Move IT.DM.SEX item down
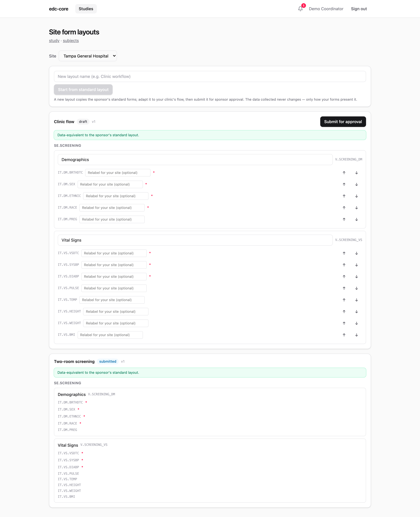420x517 pixels. point(357,184)
